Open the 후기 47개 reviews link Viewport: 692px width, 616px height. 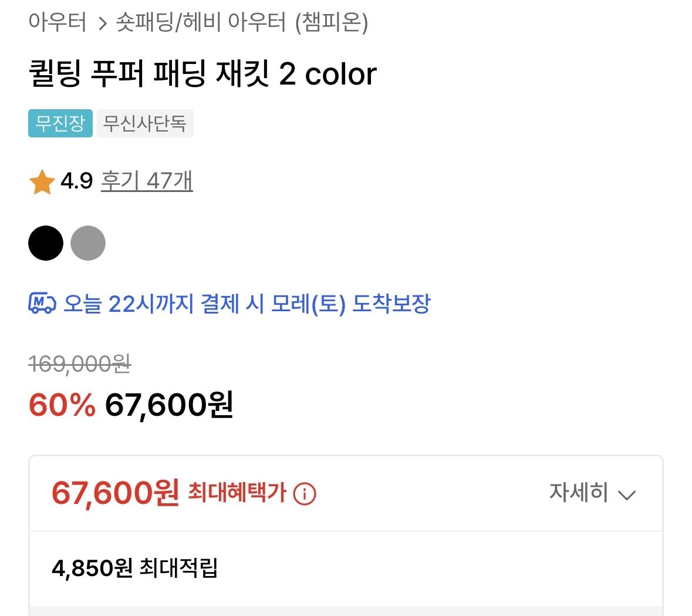coord(147,181)
